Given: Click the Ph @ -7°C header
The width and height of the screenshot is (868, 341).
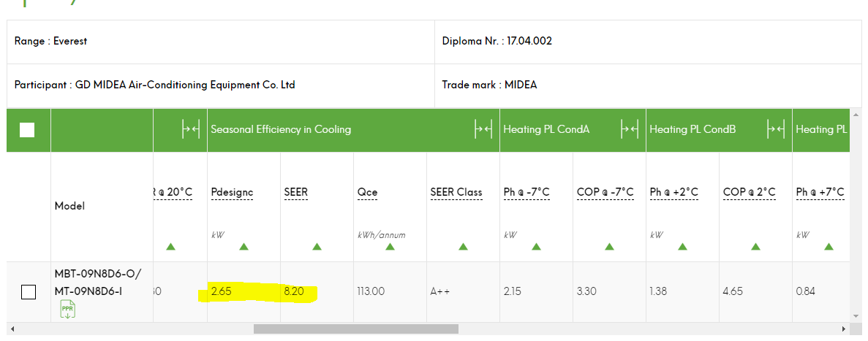Looking at the screenshot, I should pos(527,192).
